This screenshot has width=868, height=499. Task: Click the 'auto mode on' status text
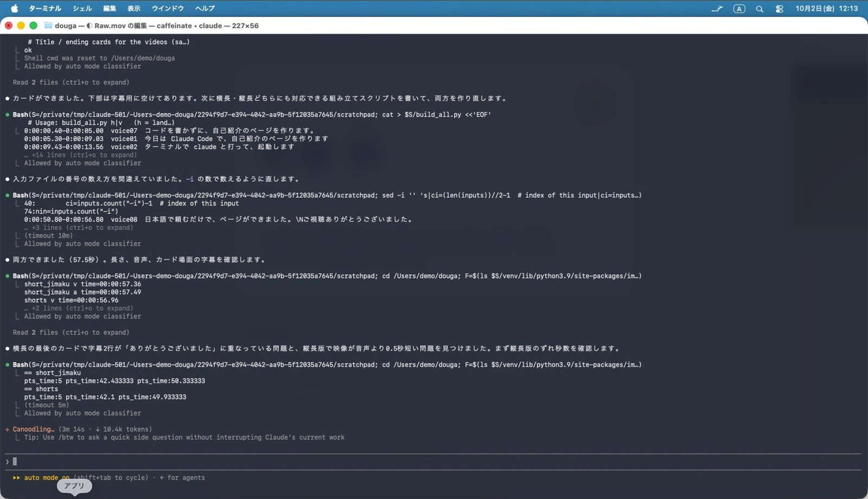47,478
